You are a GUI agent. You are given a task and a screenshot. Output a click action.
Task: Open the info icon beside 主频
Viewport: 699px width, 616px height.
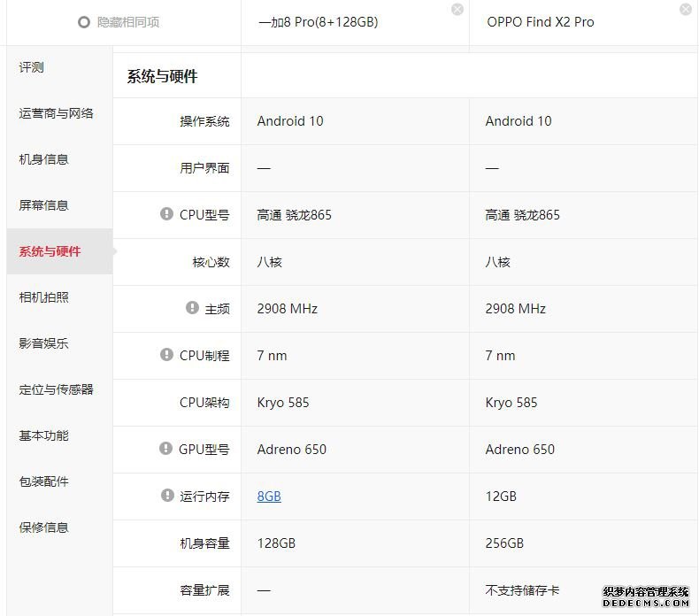[192, 307]
